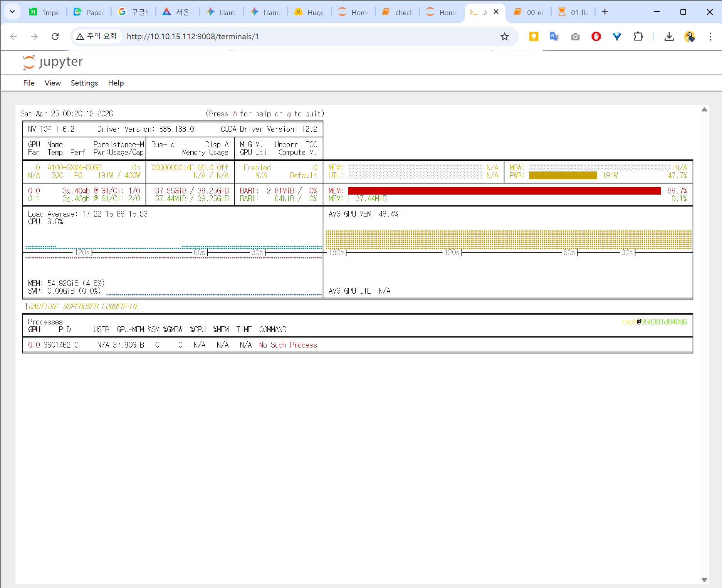Click the profile avatar icon
722x588 pixels.
(690, 37)
